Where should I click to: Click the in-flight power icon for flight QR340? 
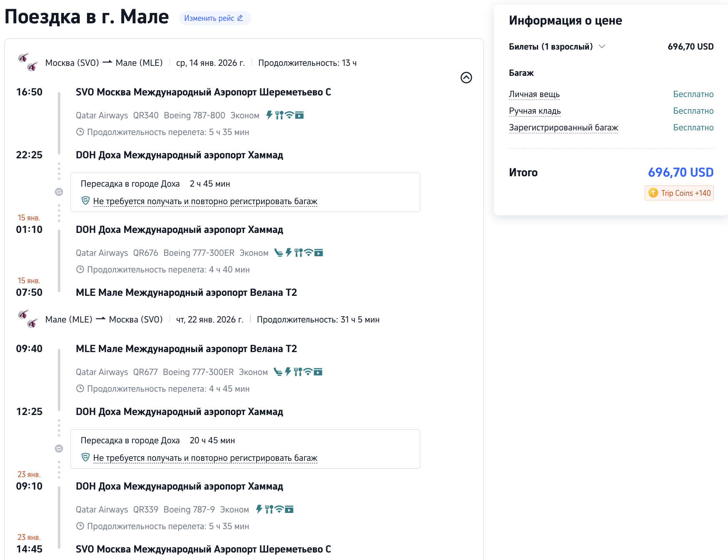[x=269, y=115]
